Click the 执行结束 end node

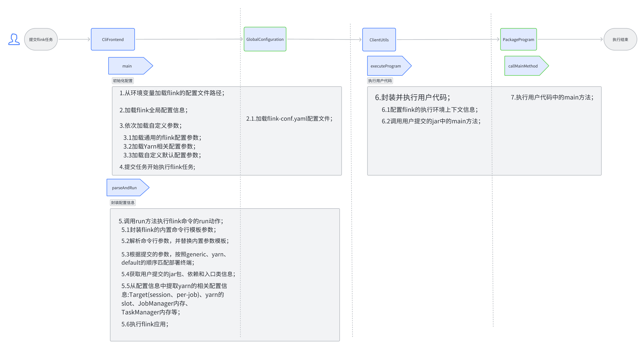point(620,39)
